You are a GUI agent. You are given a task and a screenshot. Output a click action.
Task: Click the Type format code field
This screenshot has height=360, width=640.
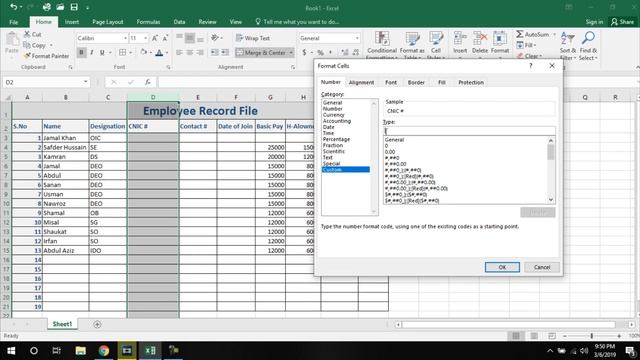point(469,131)
